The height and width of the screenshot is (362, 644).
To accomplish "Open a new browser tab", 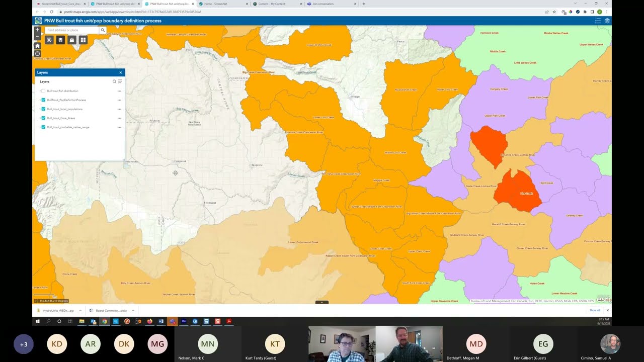I will tap(364, 4).
